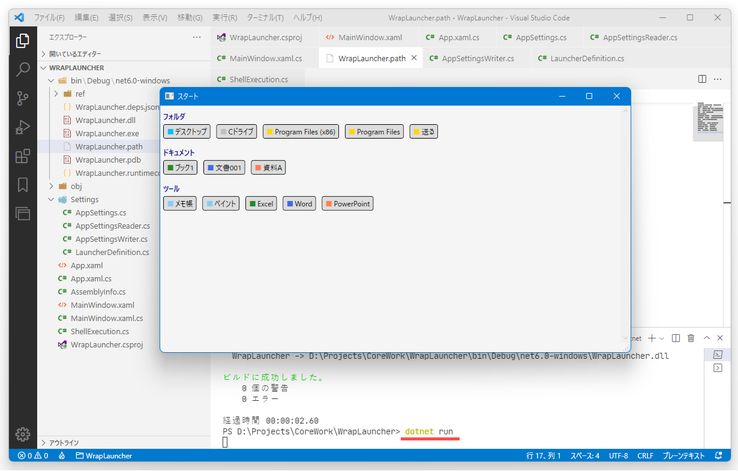Click the 文書001 document button

coord(224,168)
